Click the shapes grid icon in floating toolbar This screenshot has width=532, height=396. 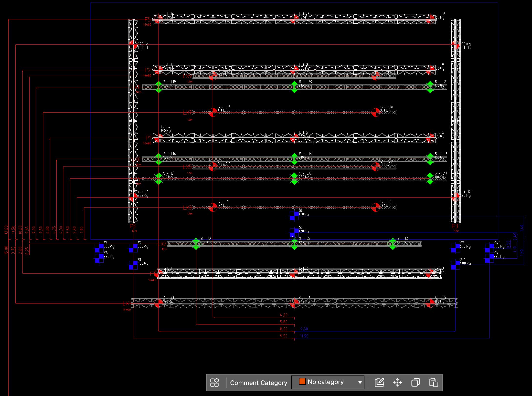[214, 382]
